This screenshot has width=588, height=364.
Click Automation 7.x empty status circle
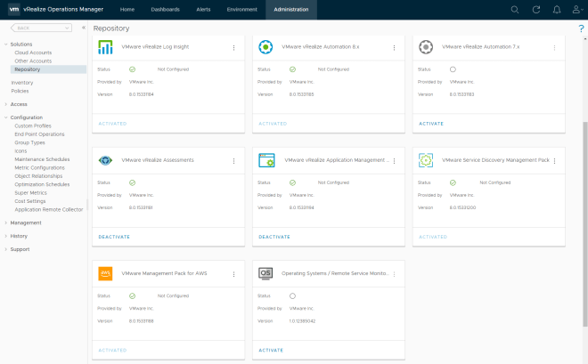point(453,69)
